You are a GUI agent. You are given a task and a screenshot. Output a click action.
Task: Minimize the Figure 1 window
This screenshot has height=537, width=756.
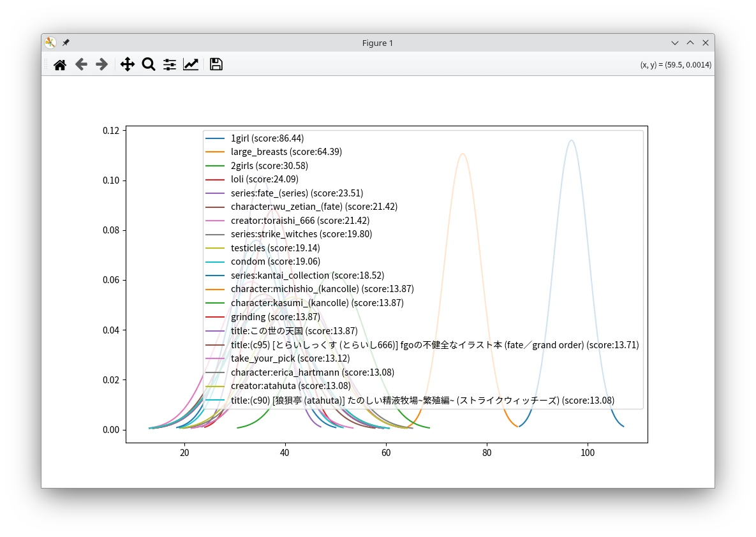point(675,43)
